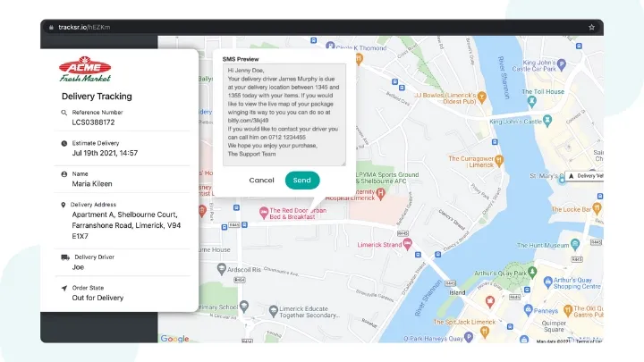Click the ACME Fresh Market logo
The image size is (644, 362).
point(85,69)
